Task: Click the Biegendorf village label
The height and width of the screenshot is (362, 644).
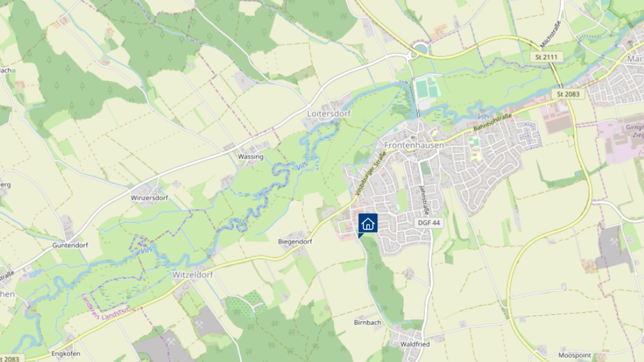Action: click(x=295, y=242)
